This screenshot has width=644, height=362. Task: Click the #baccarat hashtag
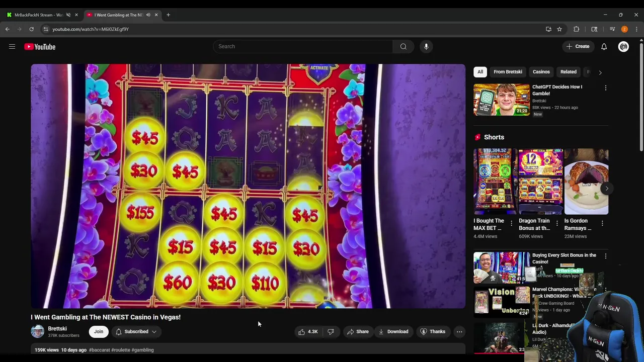(99, 350)
